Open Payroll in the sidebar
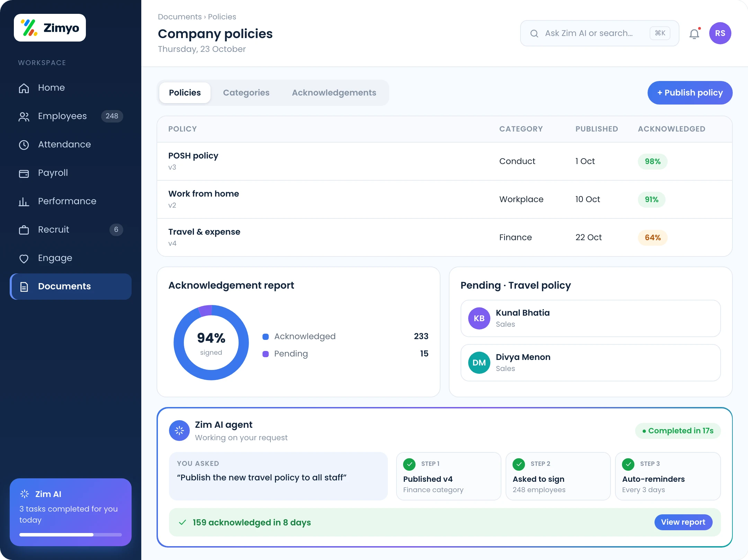This screenshot has width=748, height=560. 71,173
